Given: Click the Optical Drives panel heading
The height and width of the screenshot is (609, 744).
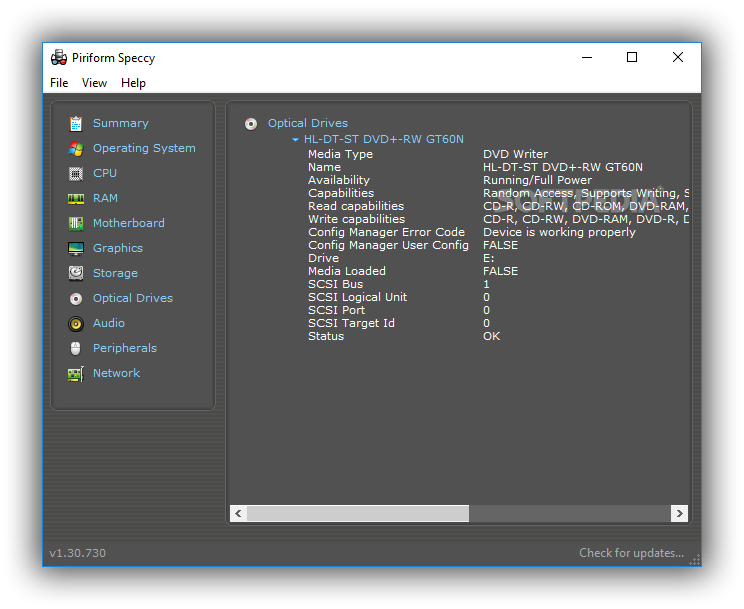Looking at the screenshot, I should (307, 123).
